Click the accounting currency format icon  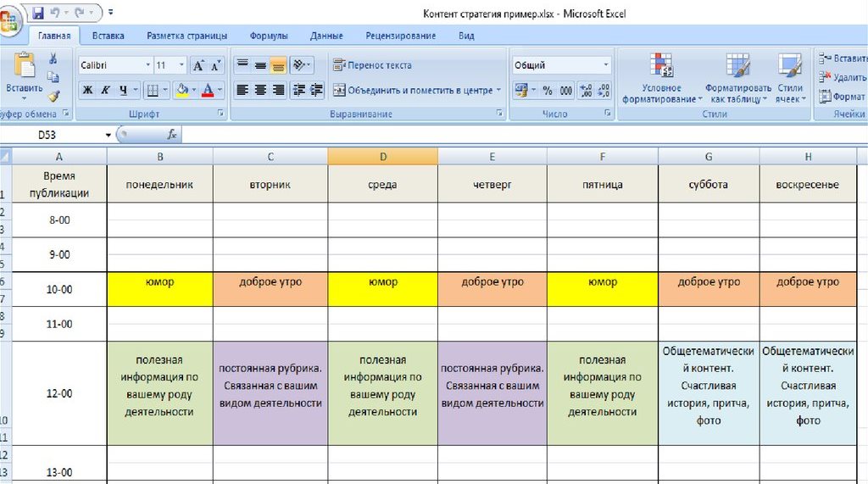[x=521, y=90]
